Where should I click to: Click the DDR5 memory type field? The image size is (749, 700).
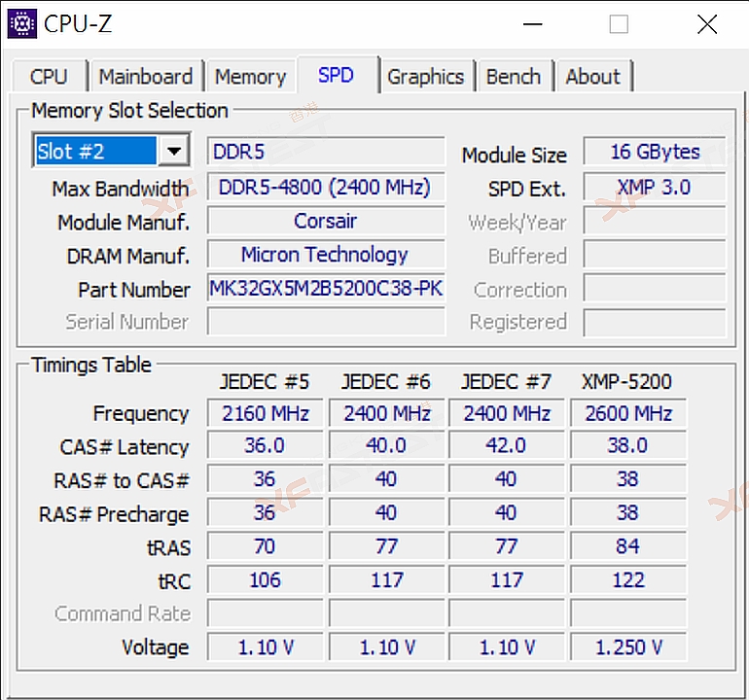point(326,152)
